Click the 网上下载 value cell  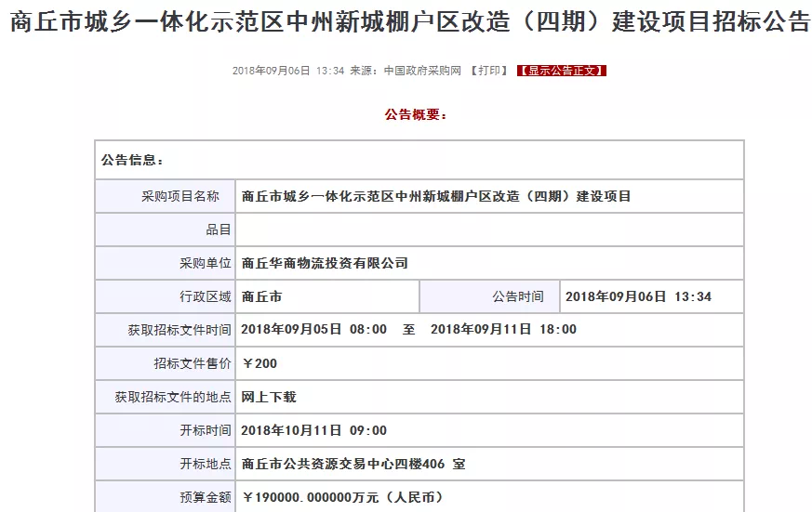(489, 397)
